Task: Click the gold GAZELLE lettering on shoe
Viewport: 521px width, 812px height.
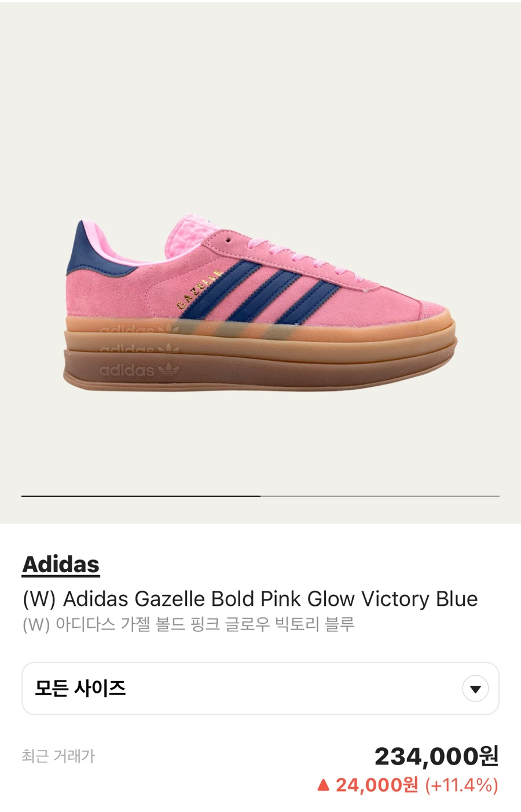Action: pyautogui.click(x=200, y=289)
